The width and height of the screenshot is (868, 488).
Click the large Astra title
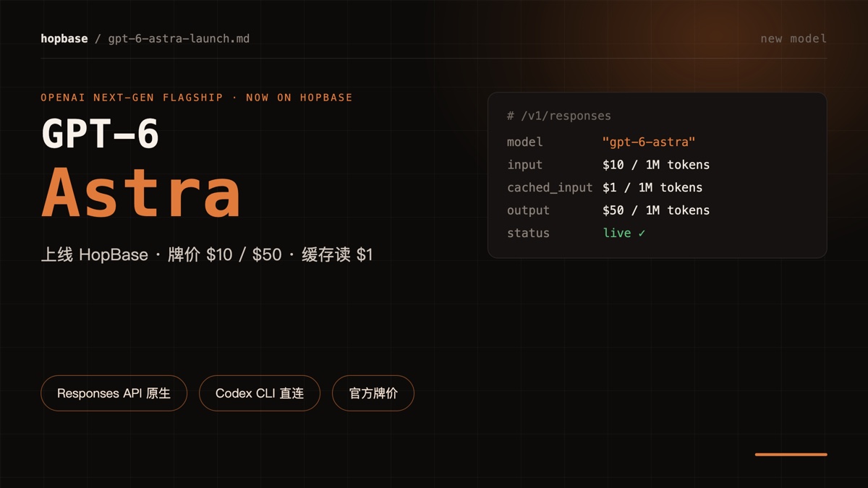pos(141,193)
